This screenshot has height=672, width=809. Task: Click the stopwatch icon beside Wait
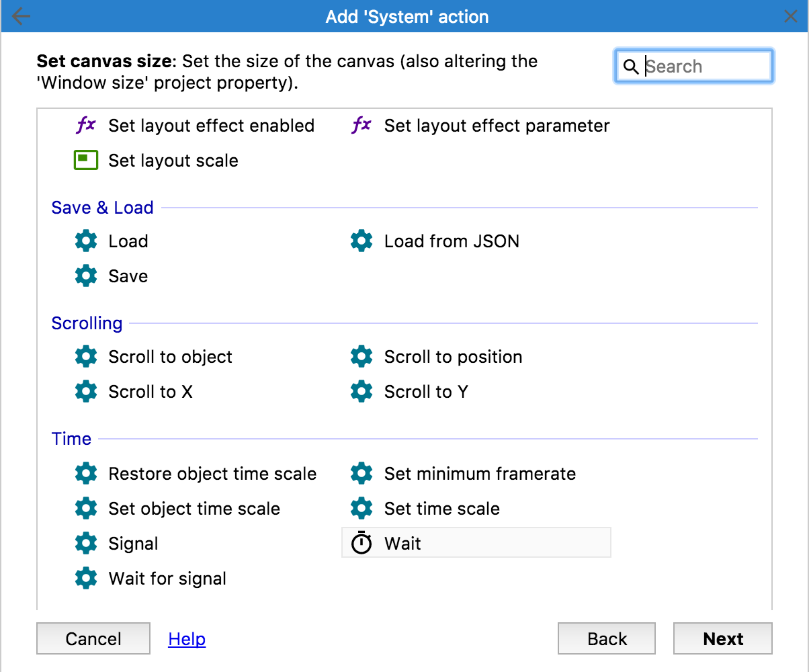coord(361,543)
